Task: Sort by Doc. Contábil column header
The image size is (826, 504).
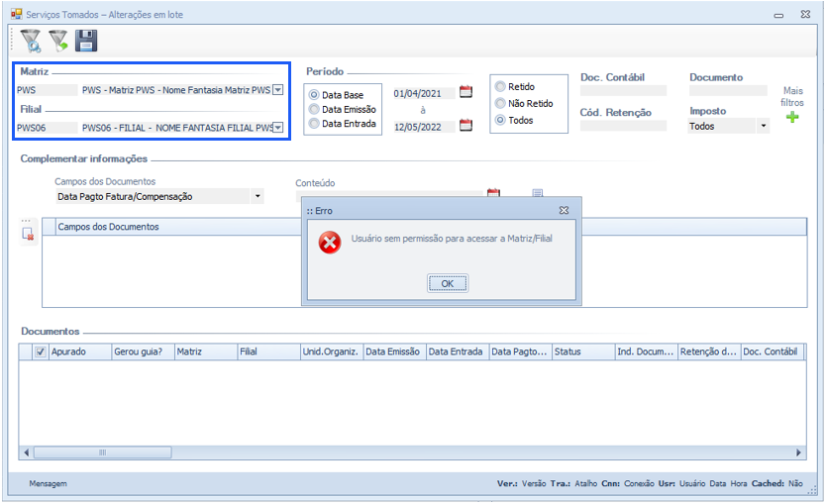Action: [x=772, y=352]
